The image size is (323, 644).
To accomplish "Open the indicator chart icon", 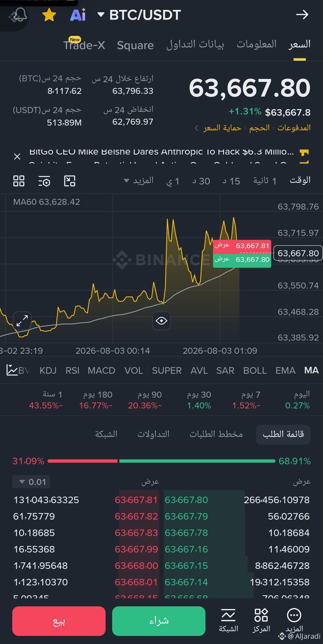I will point(12,370).
